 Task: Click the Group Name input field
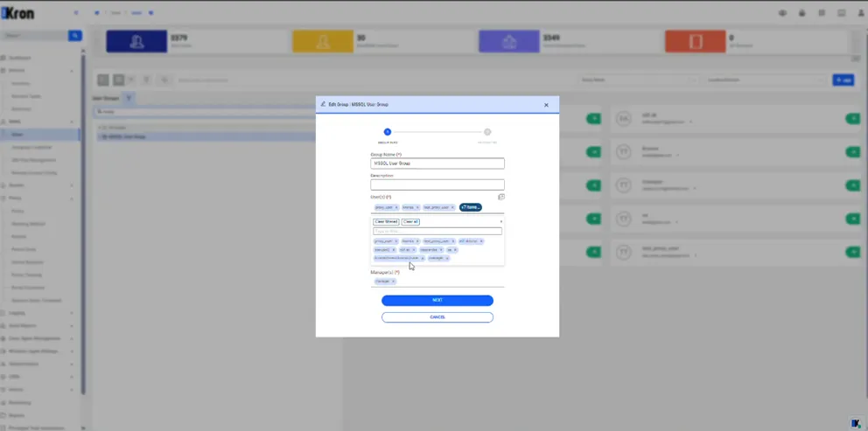(x=437, y=163)
